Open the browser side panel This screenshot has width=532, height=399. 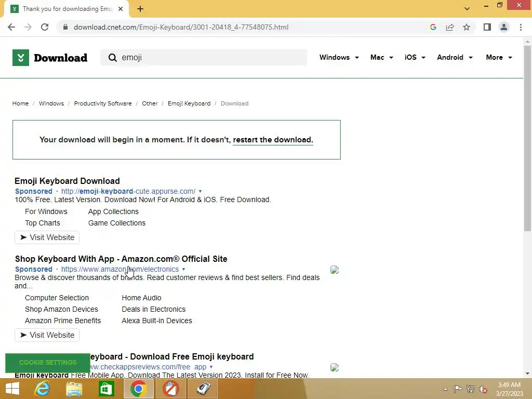pos(487,27)
